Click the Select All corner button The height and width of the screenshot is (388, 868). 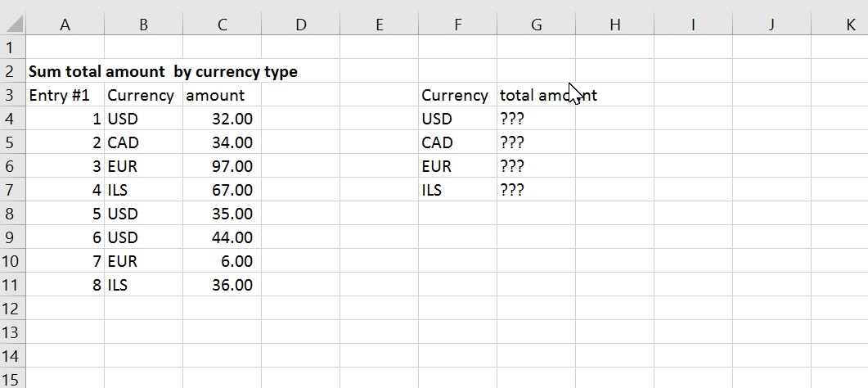[x=12, y=25]
